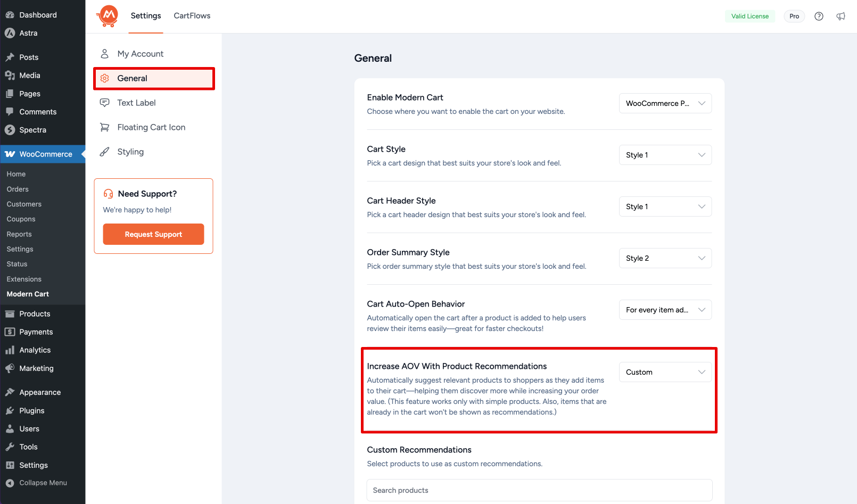Click the Text Label speech bubble icon
The image size is (857, 504).
(105, 103)
